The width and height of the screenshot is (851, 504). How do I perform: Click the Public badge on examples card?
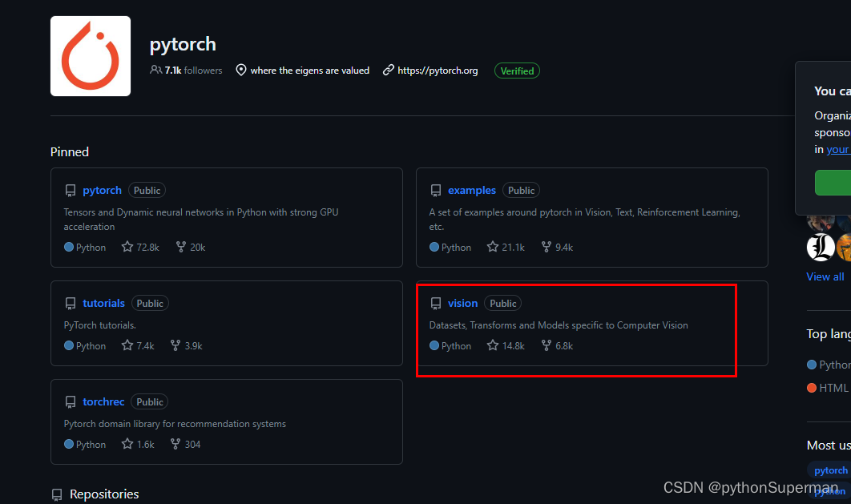tap(521, 191)
